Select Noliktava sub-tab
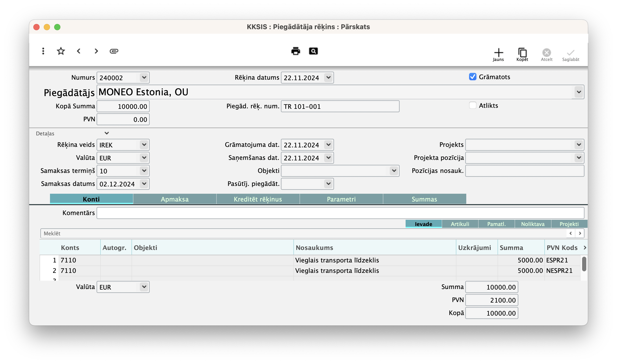This screenshot has height=364, width=617. pos(533,224)
